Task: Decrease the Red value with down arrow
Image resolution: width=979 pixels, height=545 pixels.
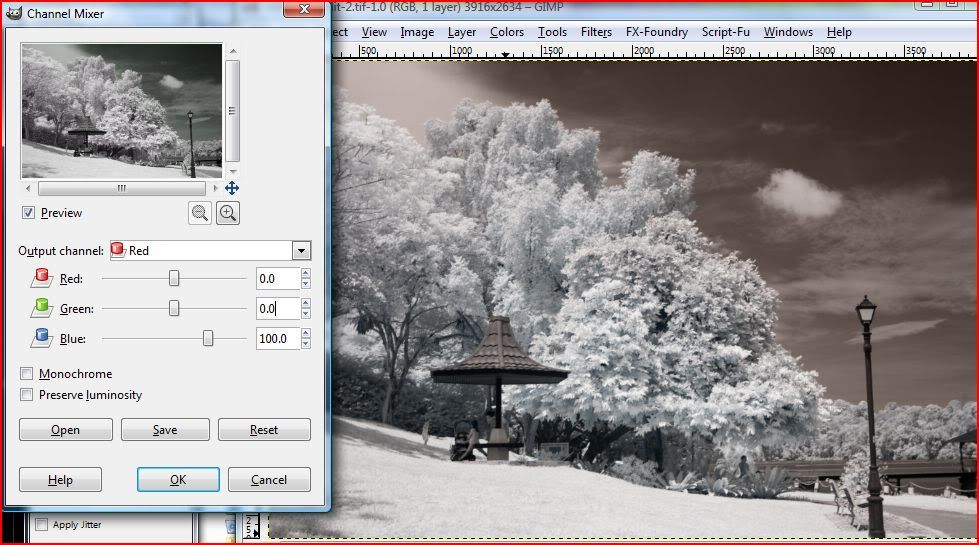Action: [305, 283]
